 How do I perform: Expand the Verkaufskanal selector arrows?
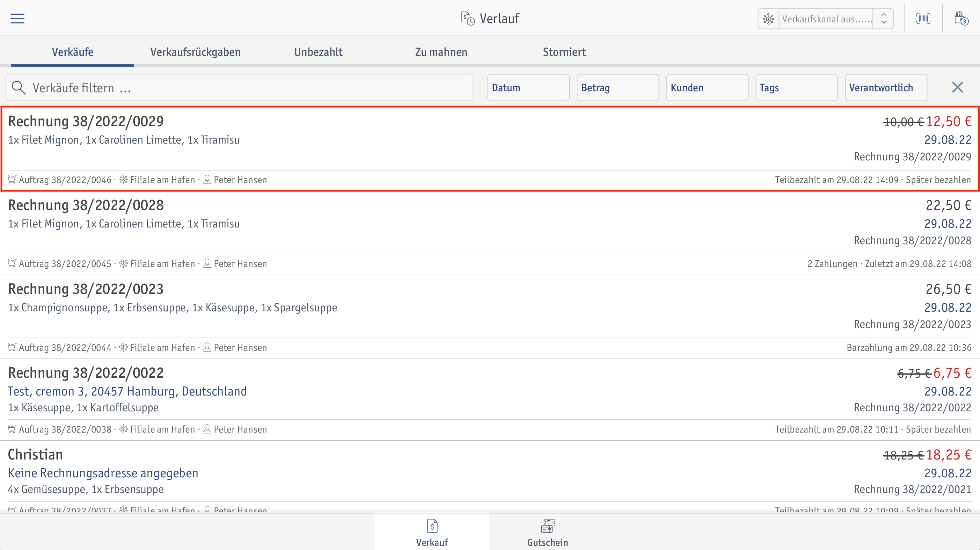tap(884, 19)
